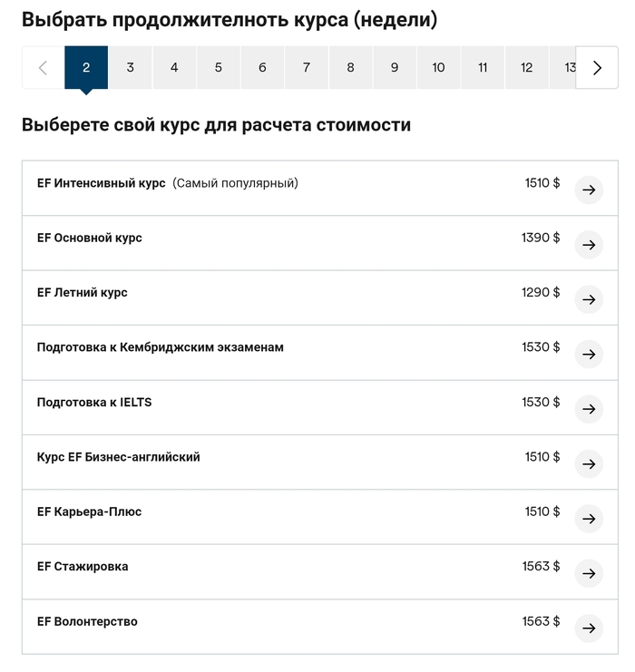Select 12 weeks duration
Screen dimensions: 635x672
click(526, 68)
